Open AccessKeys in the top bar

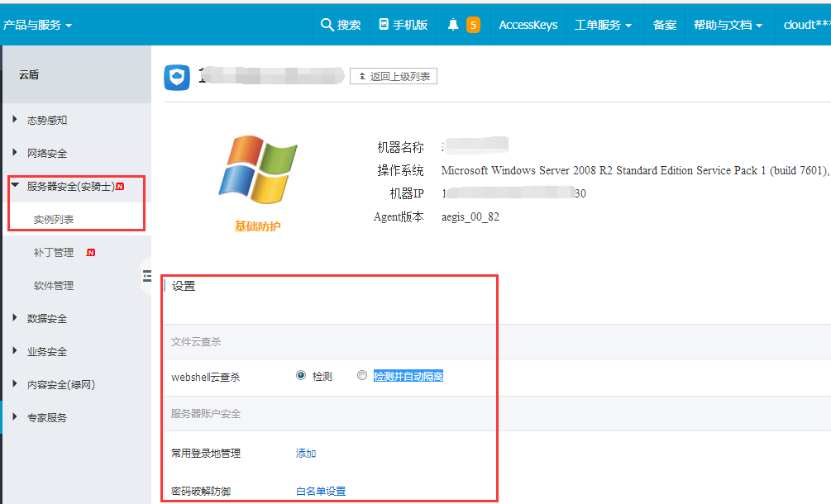528,25
